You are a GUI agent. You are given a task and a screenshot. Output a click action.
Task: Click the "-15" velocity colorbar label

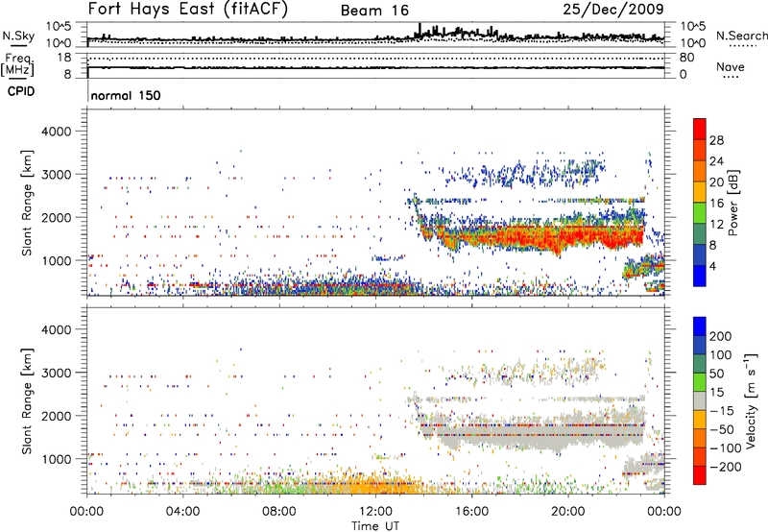[721, 410]
